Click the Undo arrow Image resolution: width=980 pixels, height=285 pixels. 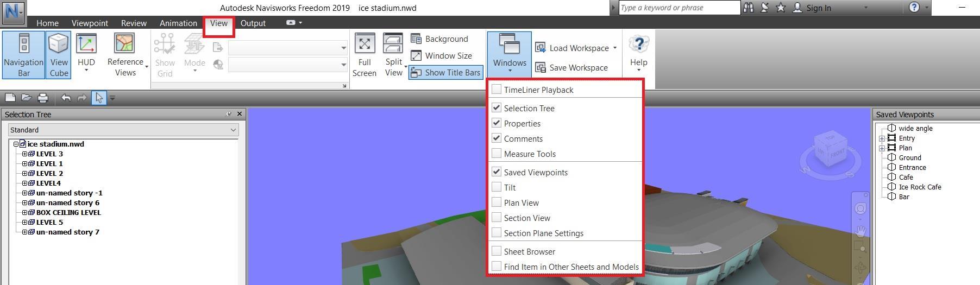coord(66,98)
